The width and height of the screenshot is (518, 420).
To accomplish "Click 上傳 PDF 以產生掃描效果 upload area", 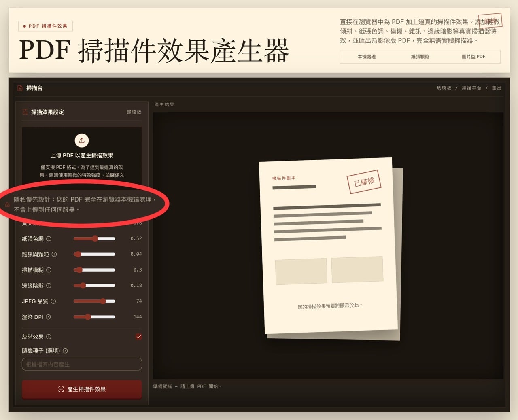I will (82, 156).
